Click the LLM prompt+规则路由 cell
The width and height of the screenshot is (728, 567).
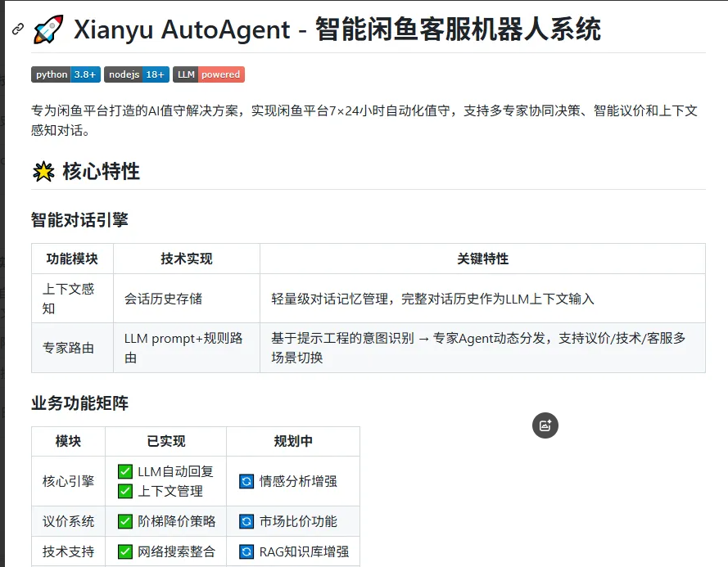[x=187, y=348]
